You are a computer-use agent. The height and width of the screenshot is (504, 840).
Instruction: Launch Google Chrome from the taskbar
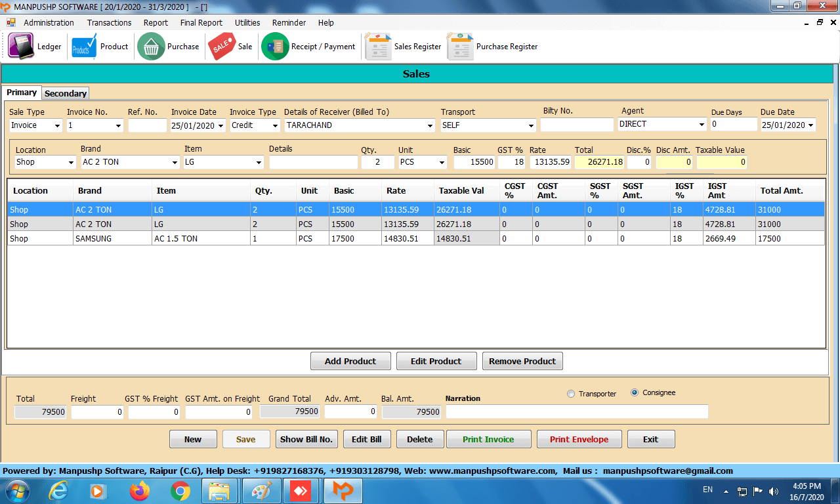(x=180, y=491)
